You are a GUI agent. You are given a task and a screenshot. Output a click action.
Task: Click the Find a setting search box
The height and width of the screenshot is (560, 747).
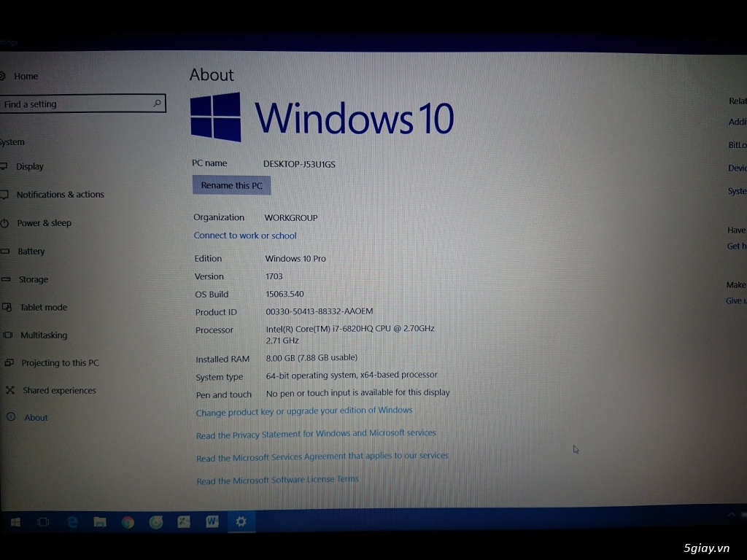coord(82,104)
